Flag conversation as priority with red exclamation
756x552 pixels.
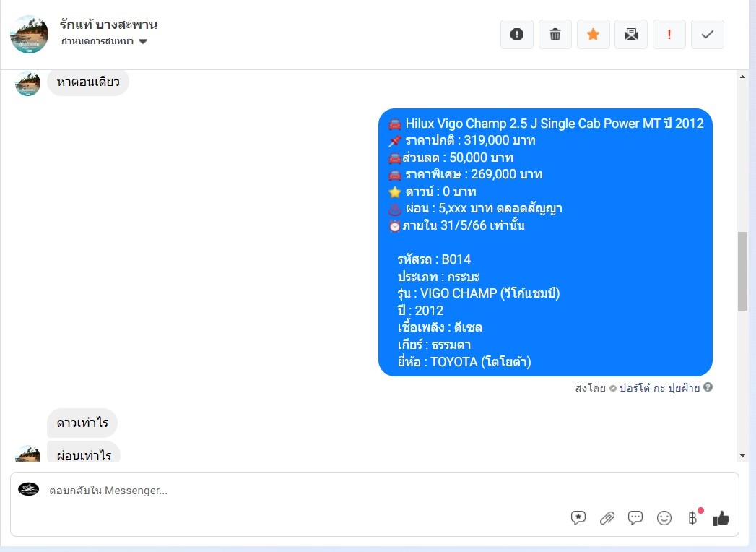click(669, 34)
